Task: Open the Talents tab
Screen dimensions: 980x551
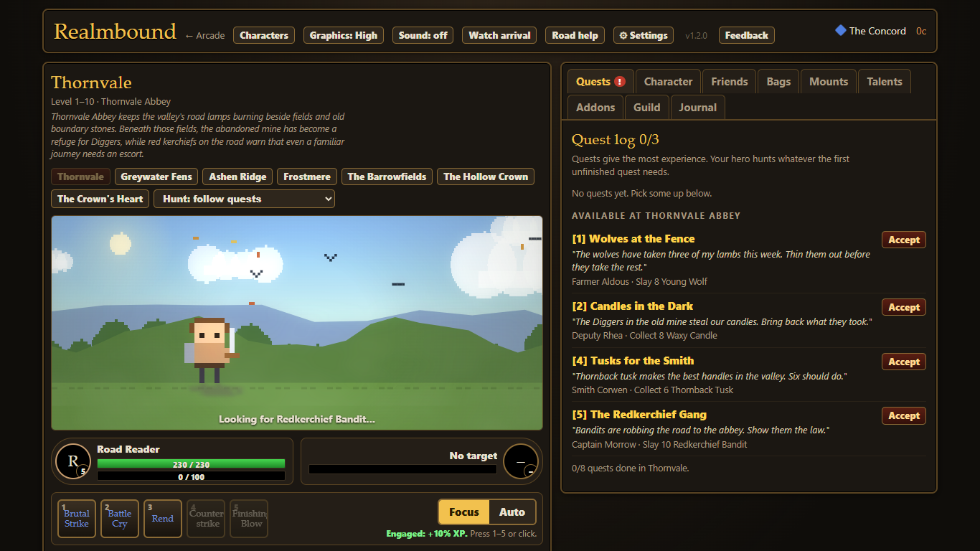Action: click(x=885, y=82)
